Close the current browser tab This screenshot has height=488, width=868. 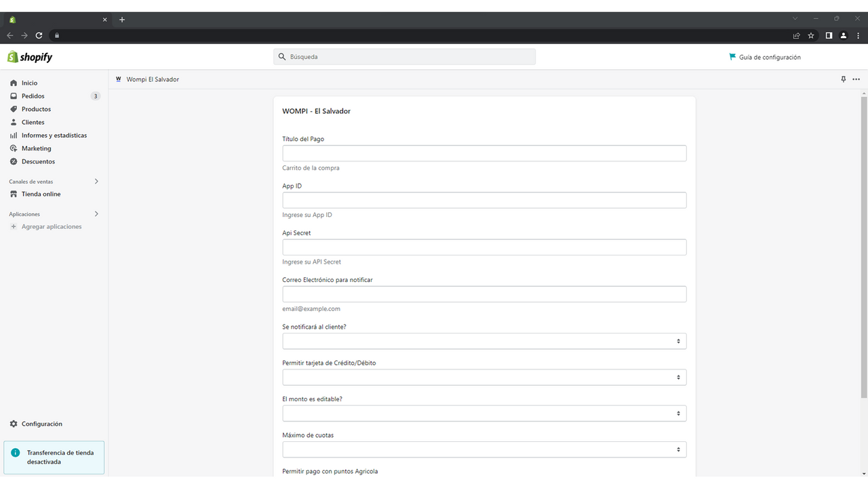point(105,20)
